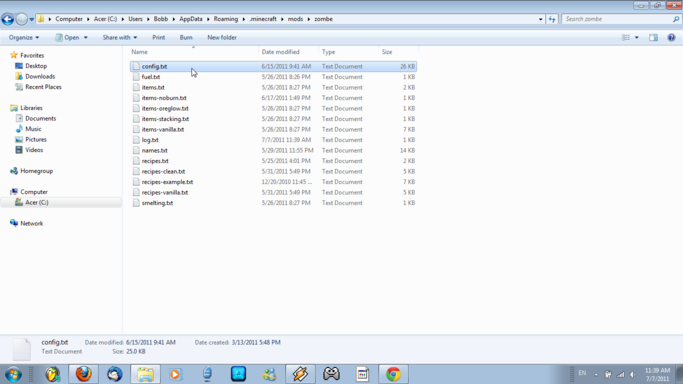The width and height of the screenshot is (683, 384).
Task: Click Burn in the toolbar
Action: point(186,37)
